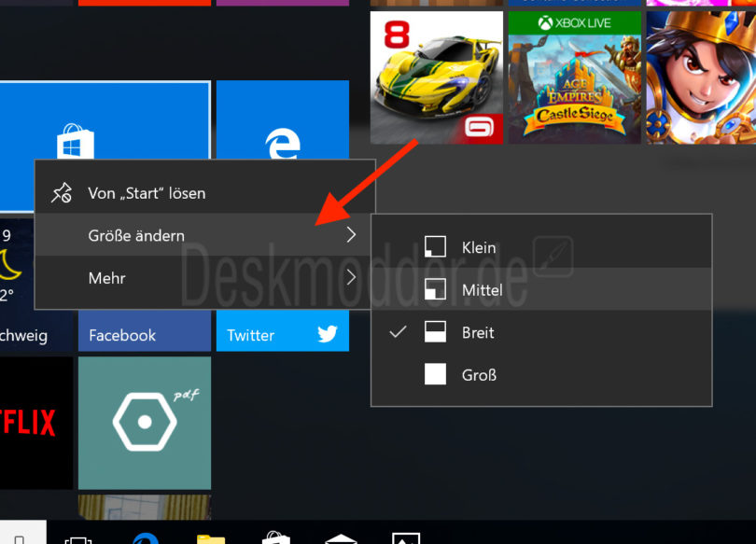Click the Breit size preview icon
756x544 pixels.
[x=435, y=331]
